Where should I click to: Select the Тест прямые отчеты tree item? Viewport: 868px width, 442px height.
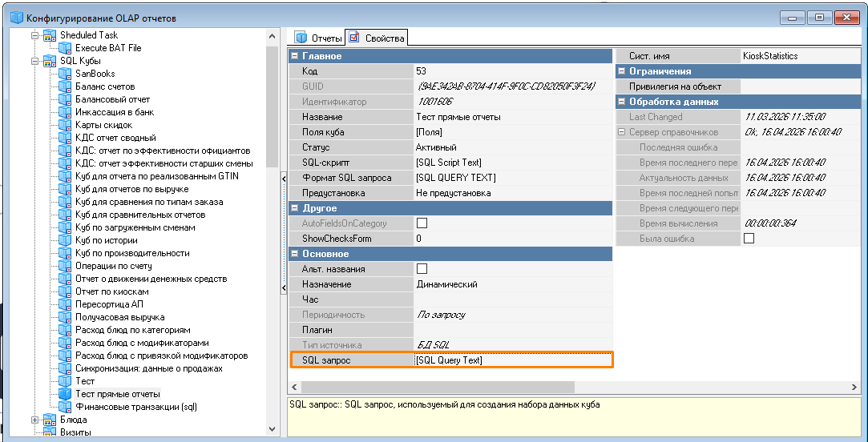117,394
